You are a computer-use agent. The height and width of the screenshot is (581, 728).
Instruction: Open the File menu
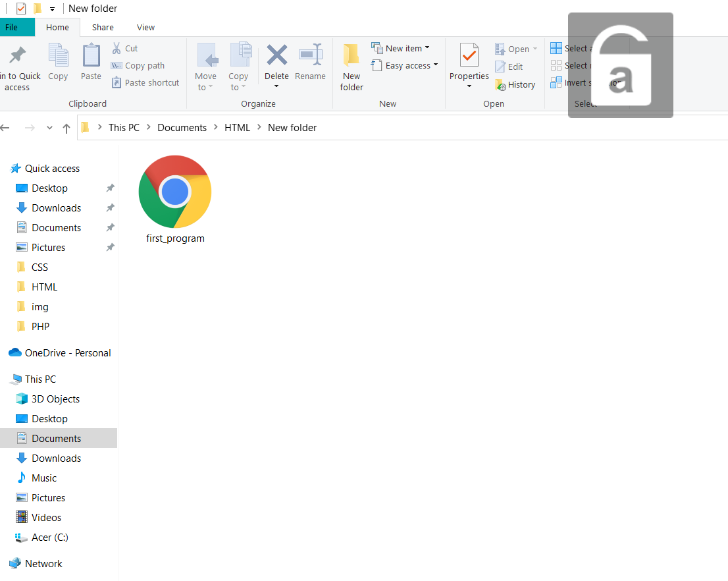point(12,27)
